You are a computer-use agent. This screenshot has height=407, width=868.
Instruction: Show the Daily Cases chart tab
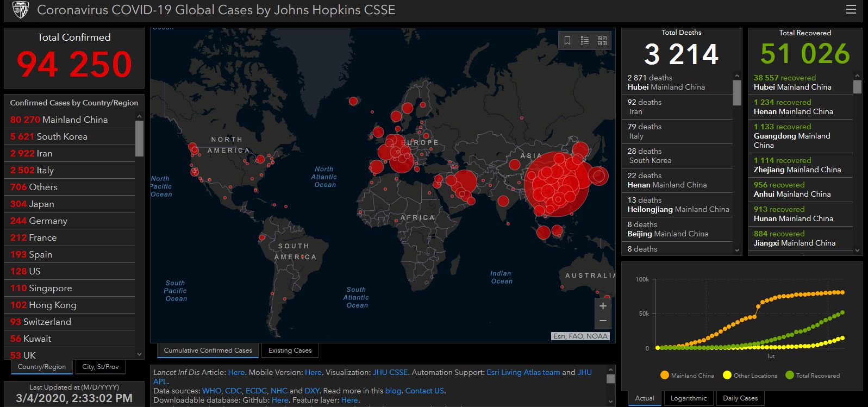tap(740, 398)
